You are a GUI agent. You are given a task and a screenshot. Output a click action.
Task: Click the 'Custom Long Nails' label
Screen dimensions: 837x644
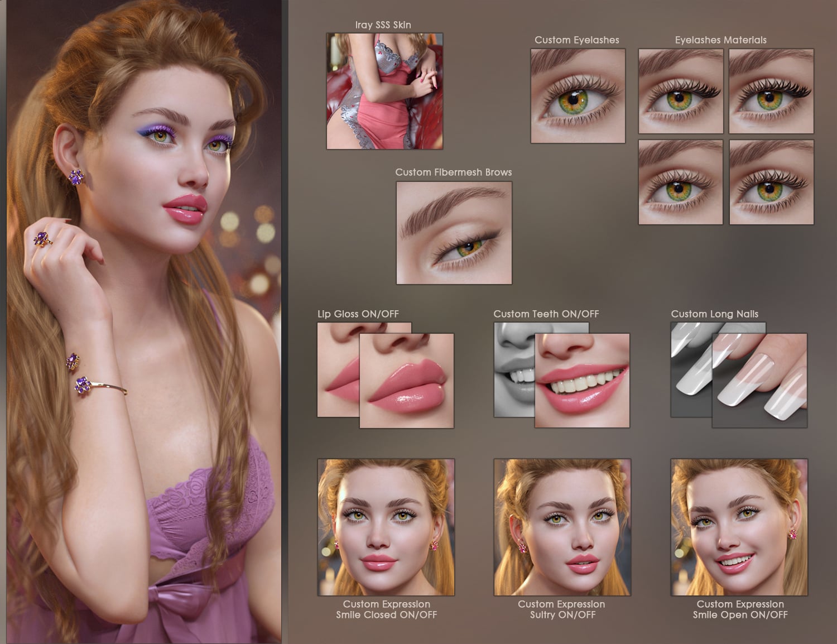715,314
